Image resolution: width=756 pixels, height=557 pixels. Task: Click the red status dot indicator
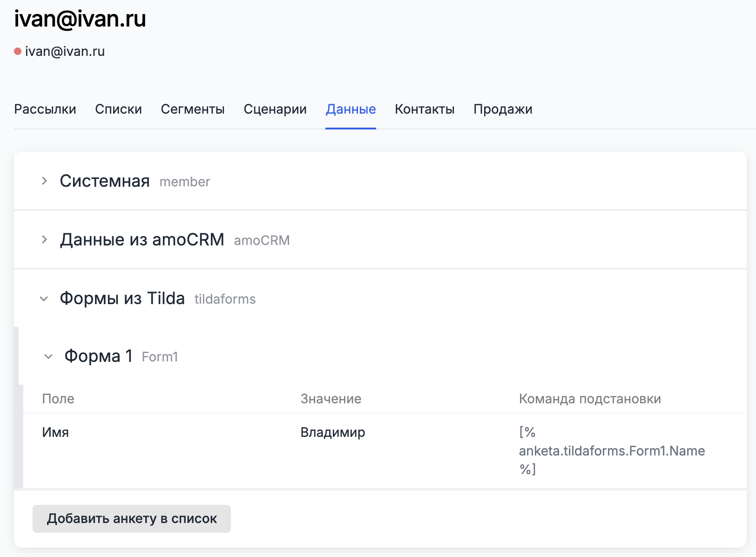(18, 52)
